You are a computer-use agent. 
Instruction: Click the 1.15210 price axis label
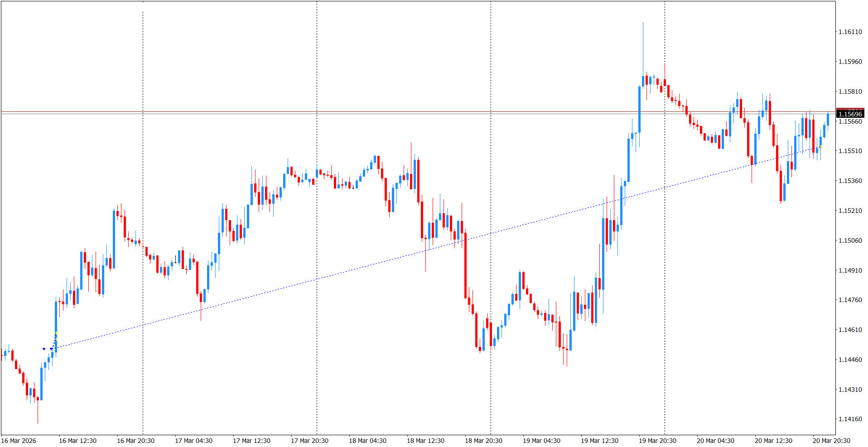point(850,211)
